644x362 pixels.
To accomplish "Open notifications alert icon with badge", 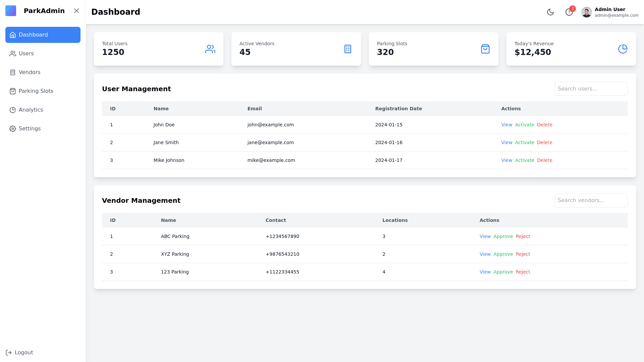I will coord(569,12).
